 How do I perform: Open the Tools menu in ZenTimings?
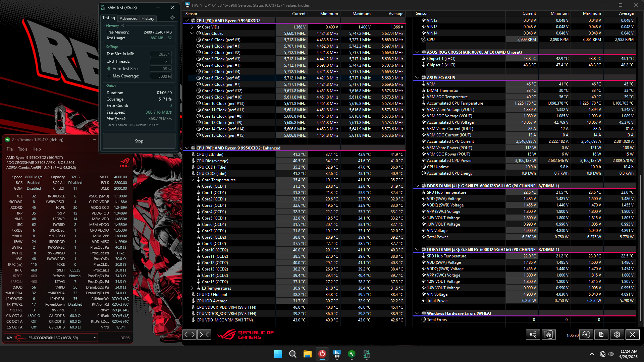(x=22, y=149)
